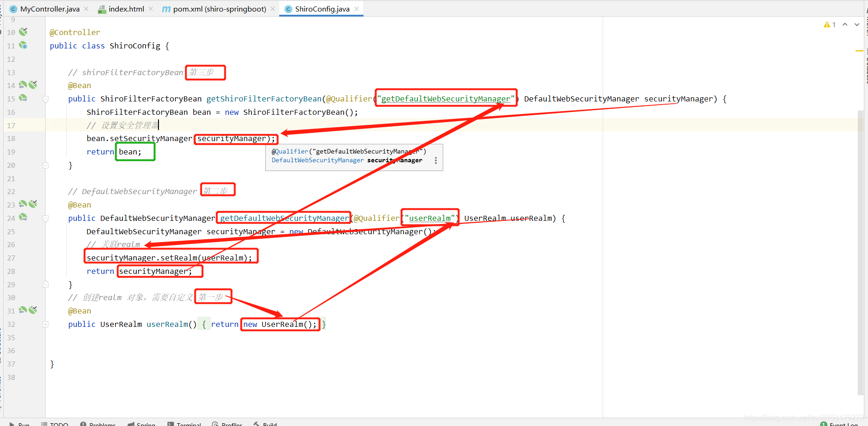
Task: Close index.html tab
Action: click(x=151, y=9)
